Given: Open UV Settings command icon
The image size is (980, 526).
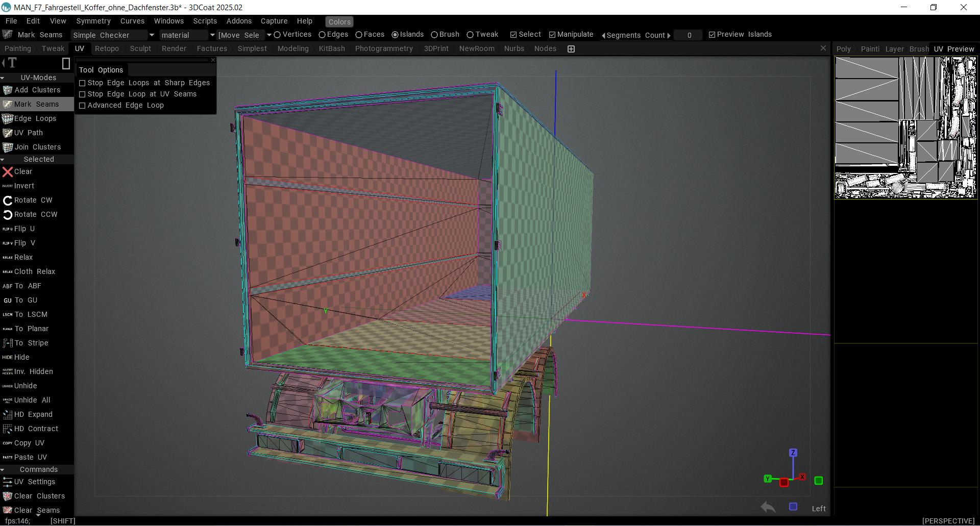Looking at the screenshot, I should (7, 482).
